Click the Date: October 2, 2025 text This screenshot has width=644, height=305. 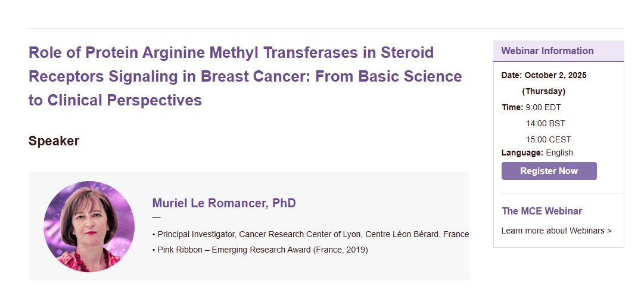point(544,75)
